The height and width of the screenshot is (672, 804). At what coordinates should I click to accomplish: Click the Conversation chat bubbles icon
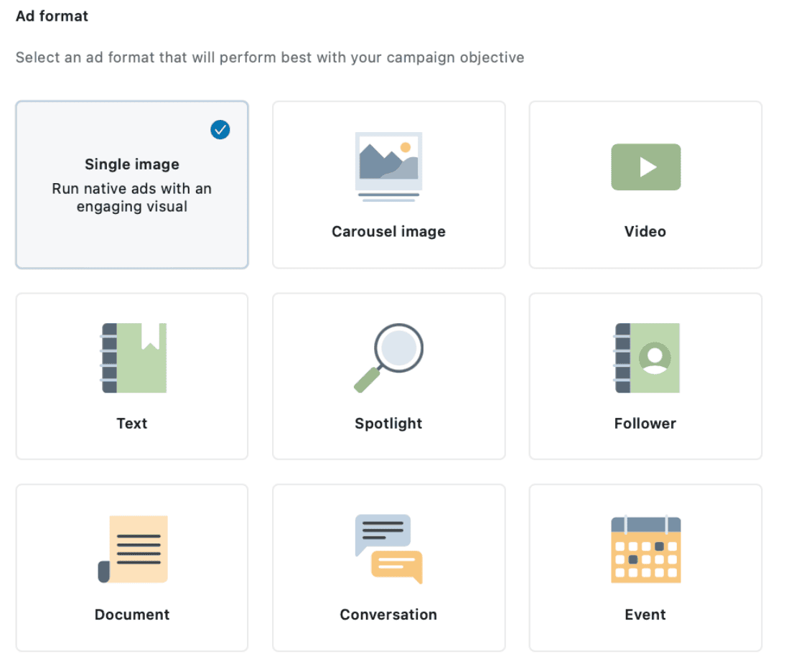pos(388,549)
